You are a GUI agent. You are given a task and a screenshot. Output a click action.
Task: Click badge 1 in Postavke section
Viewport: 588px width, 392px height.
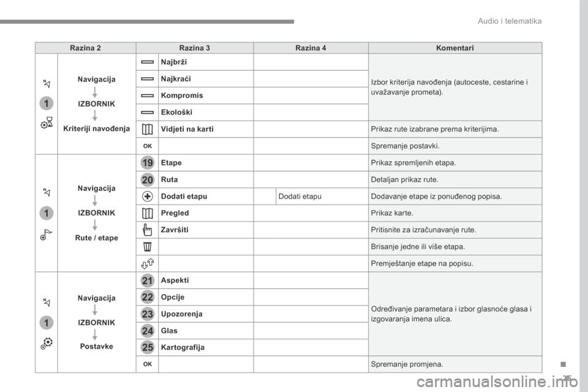pos(47,323)
